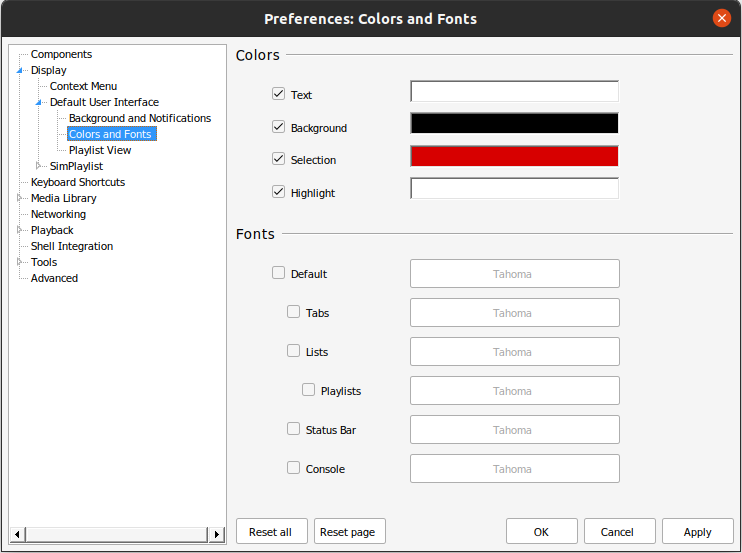This screenshot has height=553, width=742.
Task: Open the white Text color swatch
Action: [x=514, y=91]
